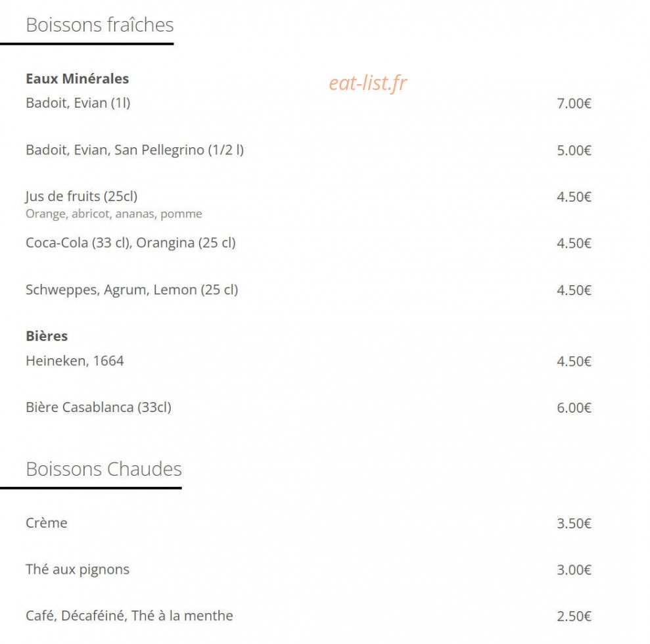Select the Boissons Chaudes heading
The height and width of the screenshot is (644, 650).
[104, 469]
